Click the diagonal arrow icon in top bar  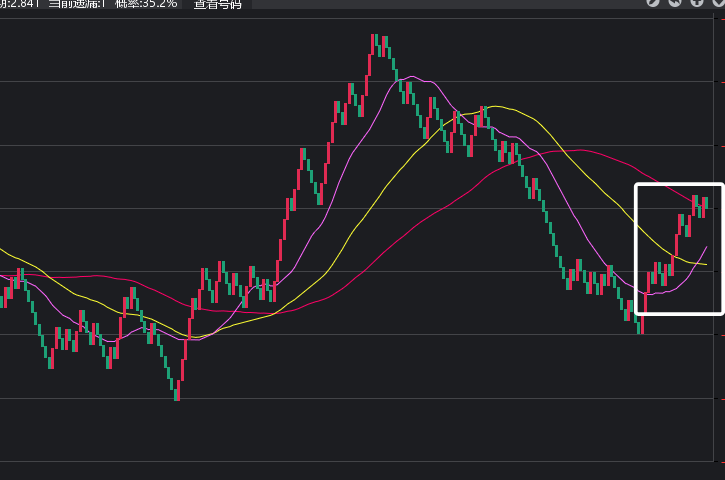point(674,3)
